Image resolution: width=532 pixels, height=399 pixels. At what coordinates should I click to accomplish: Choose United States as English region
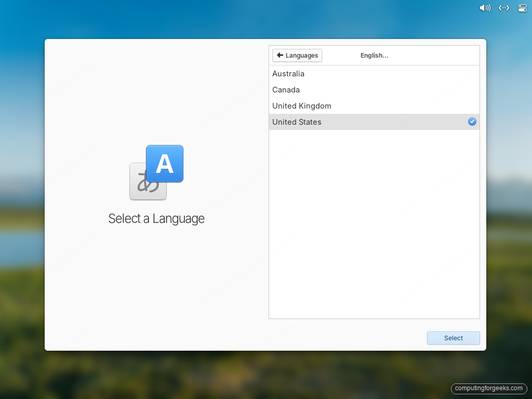[374, 122]
